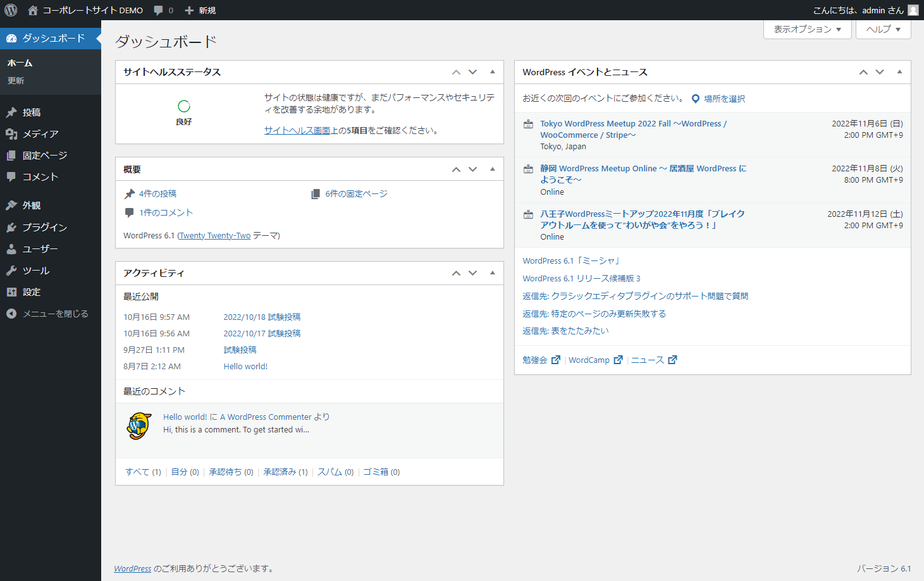This screenshot has height=581, width=924.
Task: Expand the 表示オプション dropdown
Action: click(807, 29)
